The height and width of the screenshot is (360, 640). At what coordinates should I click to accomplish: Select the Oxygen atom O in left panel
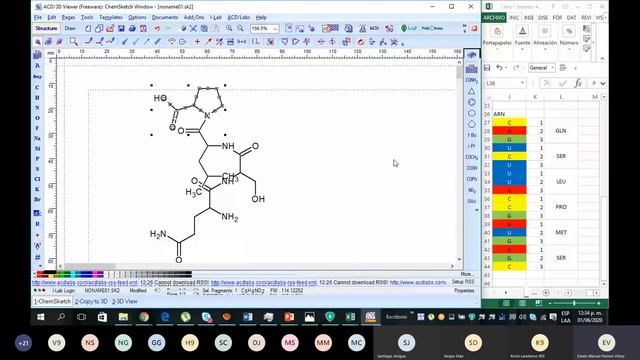tap(38, 118)
